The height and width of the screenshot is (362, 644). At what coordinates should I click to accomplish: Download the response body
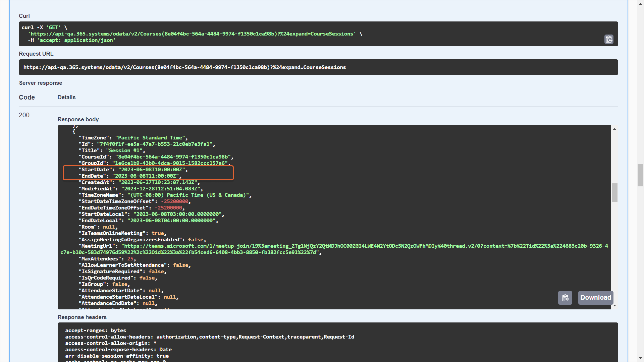tap(595, 298)
